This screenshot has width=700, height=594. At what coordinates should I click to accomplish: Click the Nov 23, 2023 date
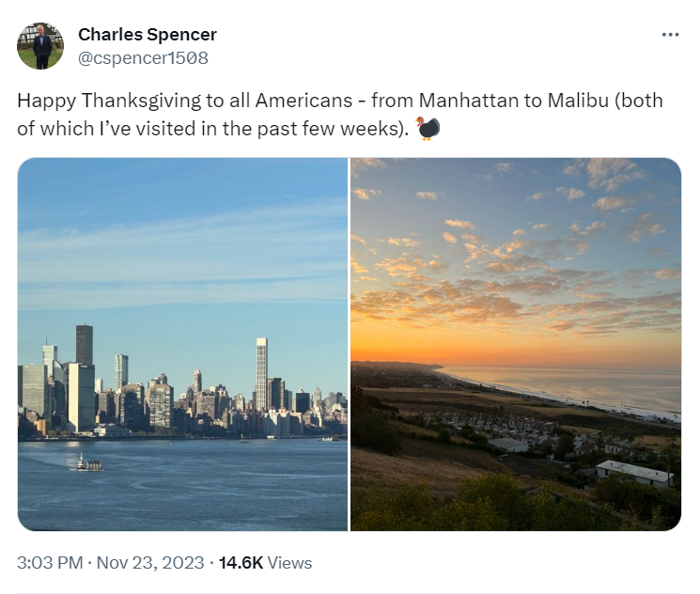click(152, 563)
